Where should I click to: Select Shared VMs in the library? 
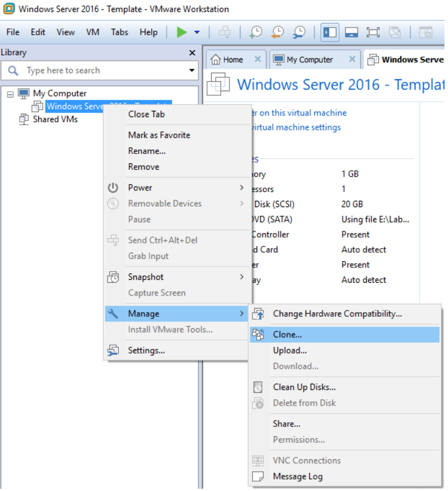55,119
